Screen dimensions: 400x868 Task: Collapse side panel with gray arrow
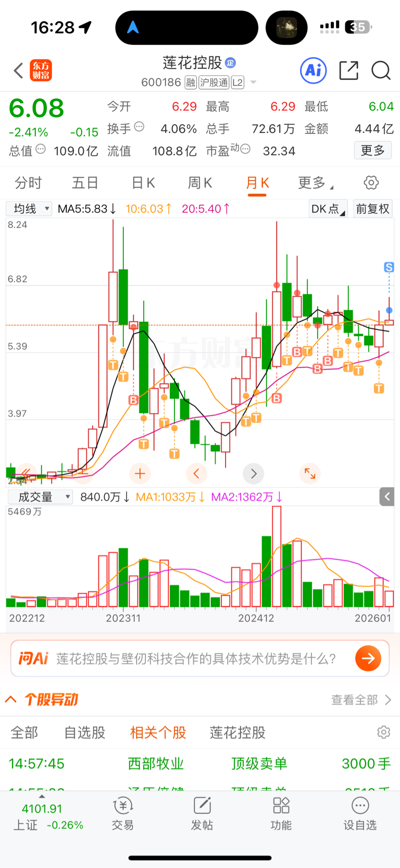pos(386,497)
